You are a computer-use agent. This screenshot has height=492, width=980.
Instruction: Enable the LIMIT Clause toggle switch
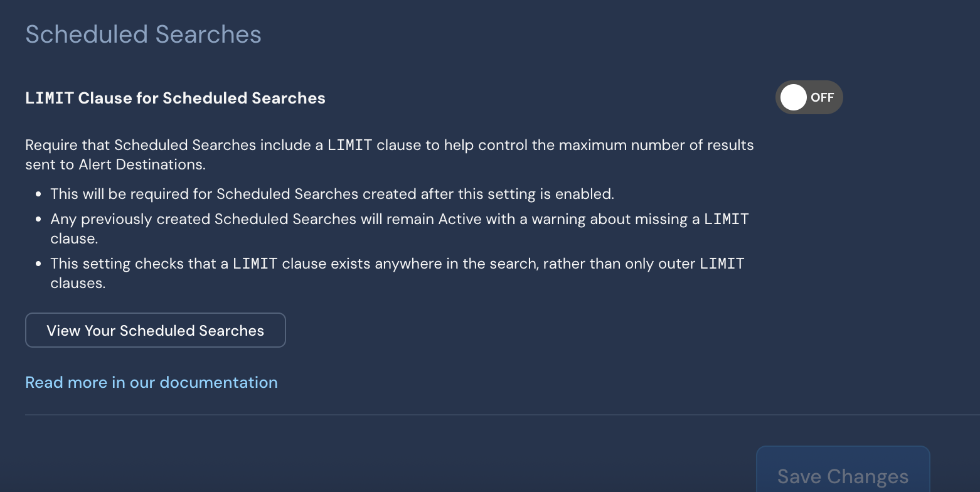[x=809, y=97]
